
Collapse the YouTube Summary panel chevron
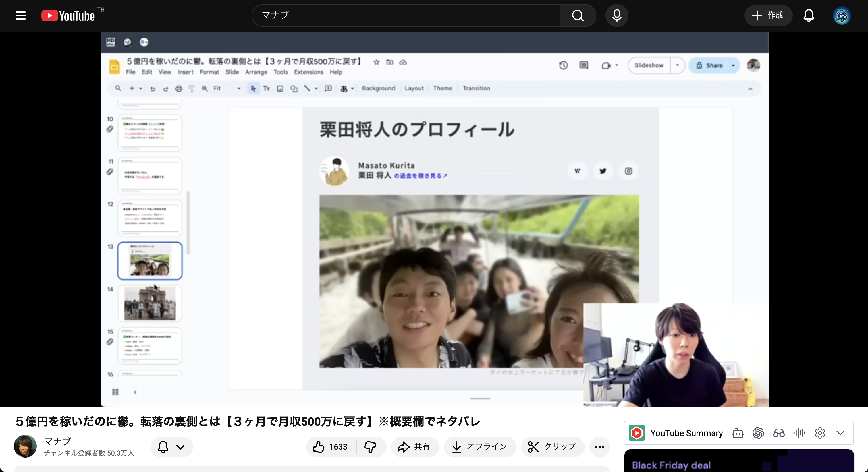click(x=840, y=433)
